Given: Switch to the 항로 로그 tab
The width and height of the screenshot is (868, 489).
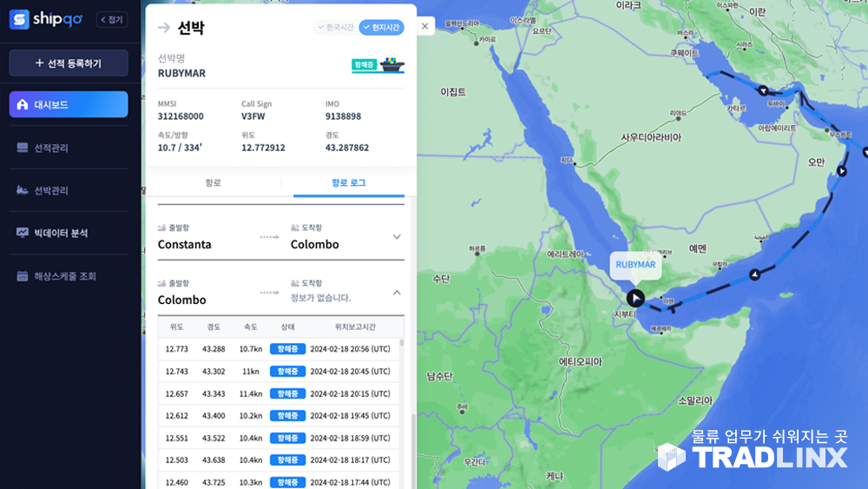Looking at the screenshot, I should [x=349, y=182].
